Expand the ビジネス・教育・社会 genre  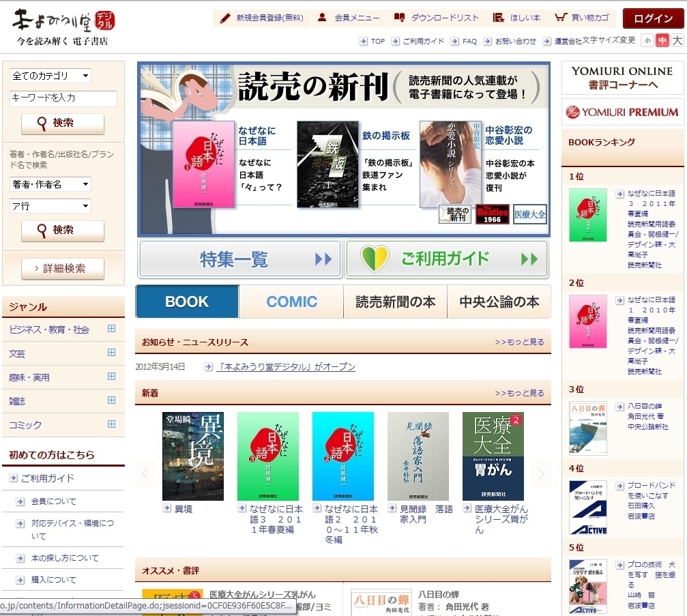(x=111, y=329)
